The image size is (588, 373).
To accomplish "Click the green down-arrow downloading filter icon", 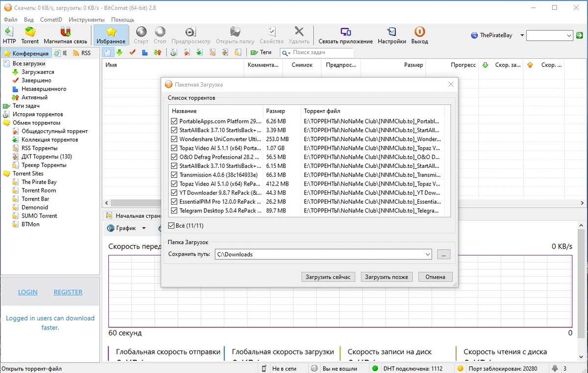I will click(120, 52).
